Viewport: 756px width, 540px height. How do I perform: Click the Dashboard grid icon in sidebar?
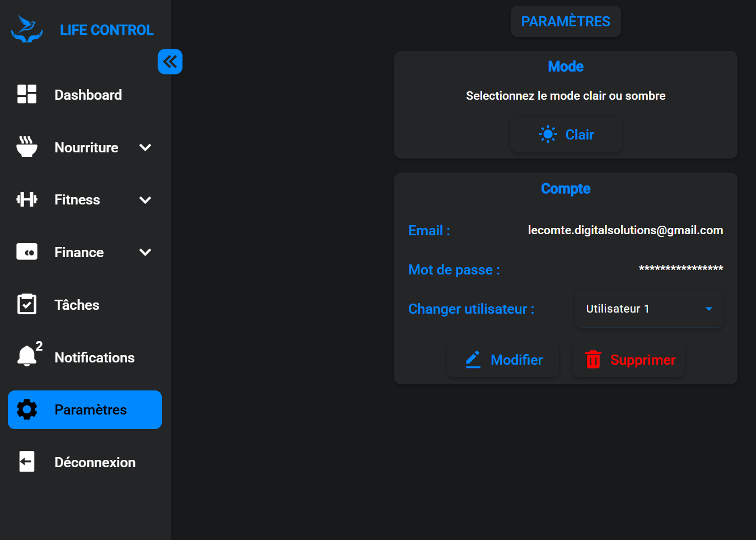point(26,94)
